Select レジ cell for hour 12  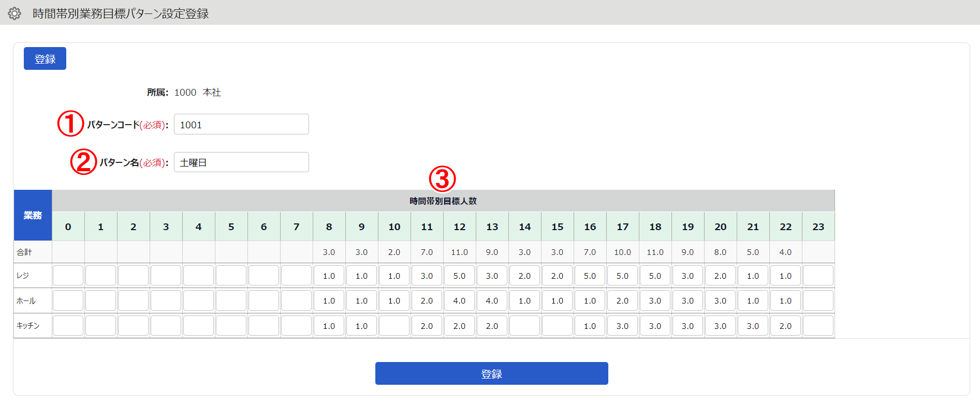459,276
